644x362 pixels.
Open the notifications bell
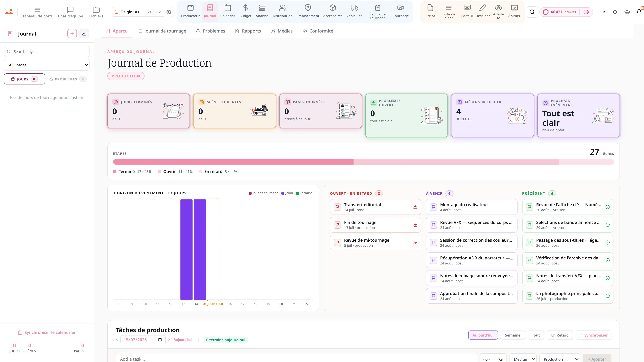639,12
